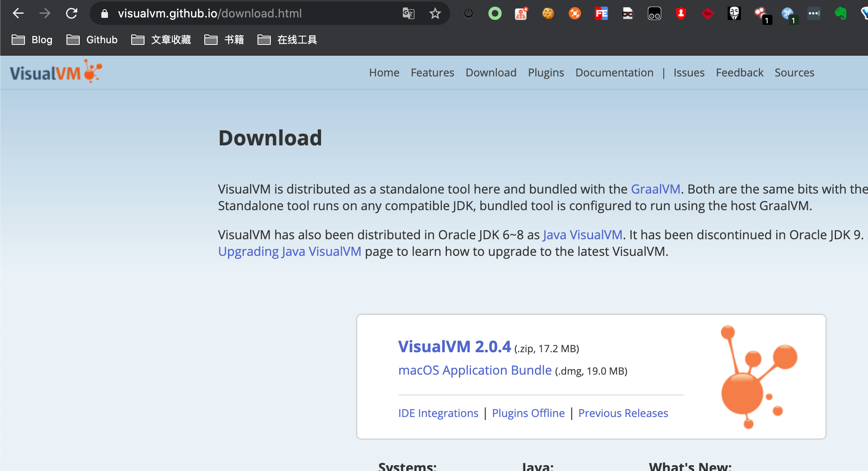868x471 pixels.
Task: Click the power button extension icon
Action: pyautogui.click(x=468, y=14)
